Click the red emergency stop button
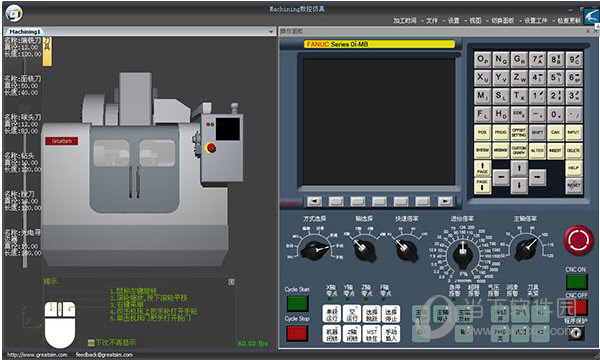600x360 pixels. [x=579, y=240]
